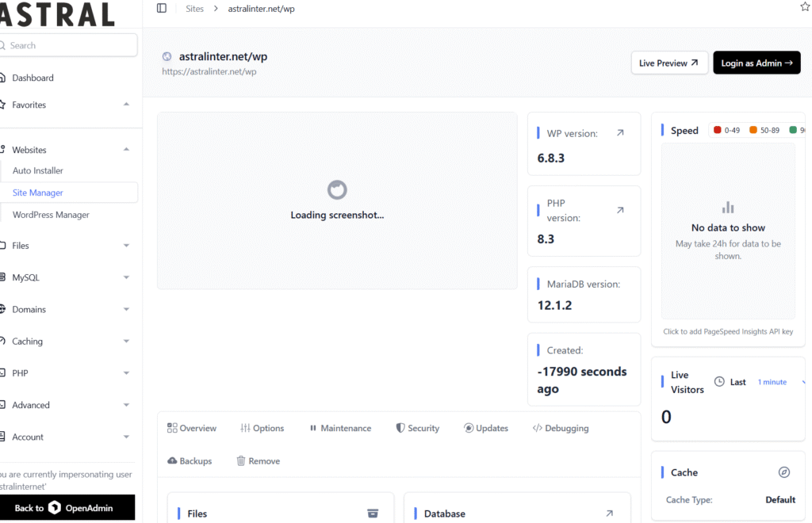Screen dimensions: 812x523
Task: Open the 1 minute visitors dropdown
Action: pos(781,382)
